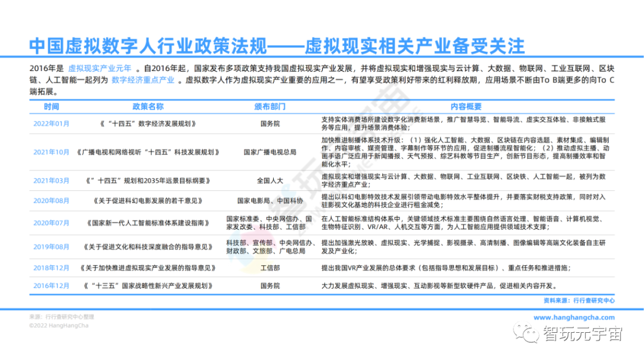Click summary starting 提出以科幻电影特效技术发展引领
The image size is (644, 362).
pyautogui.click(x=463, y=201)
